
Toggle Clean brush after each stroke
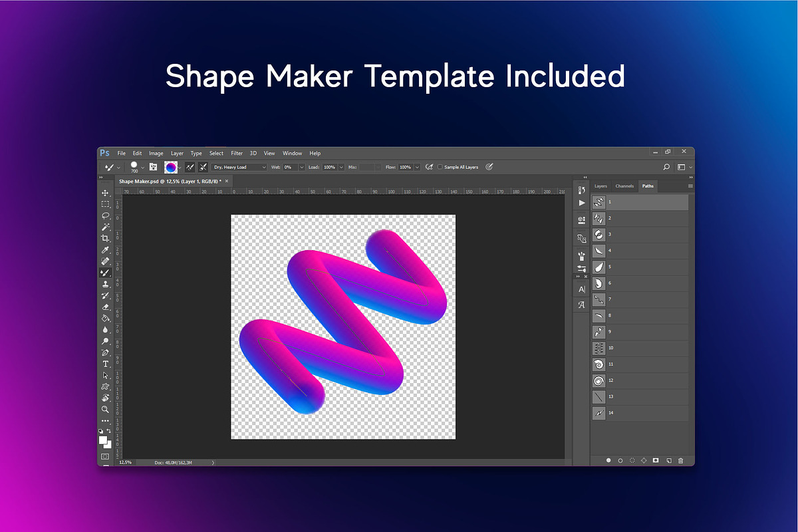click(202, 168)
